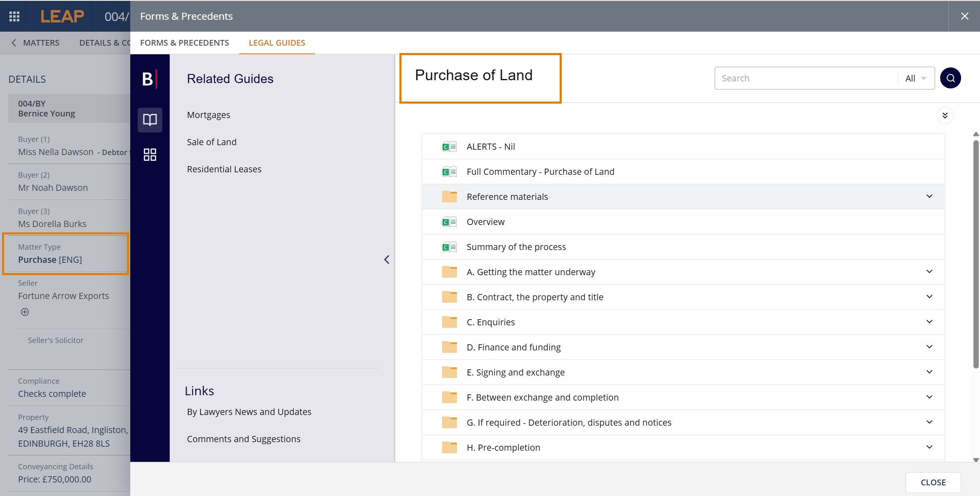Click the round search magnifier button
This screenshot has width=980, height=496.
pyautogui.click(x=950, y=78)
